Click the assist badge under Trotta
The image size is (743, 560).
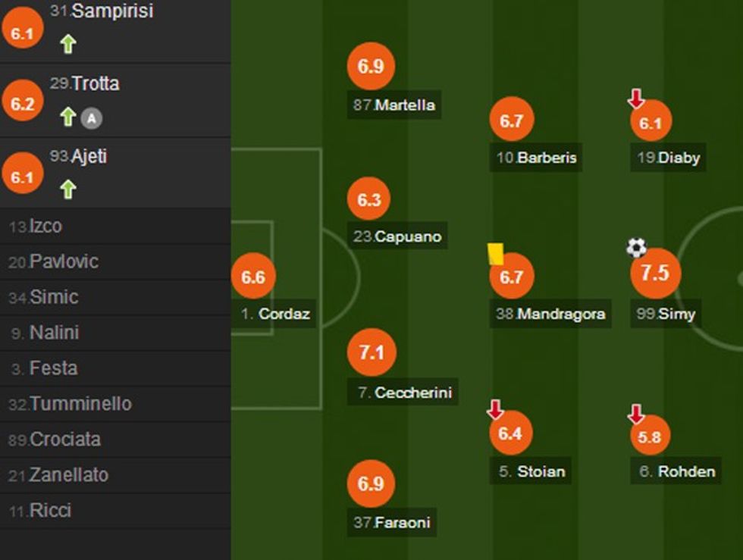(92, 117)
